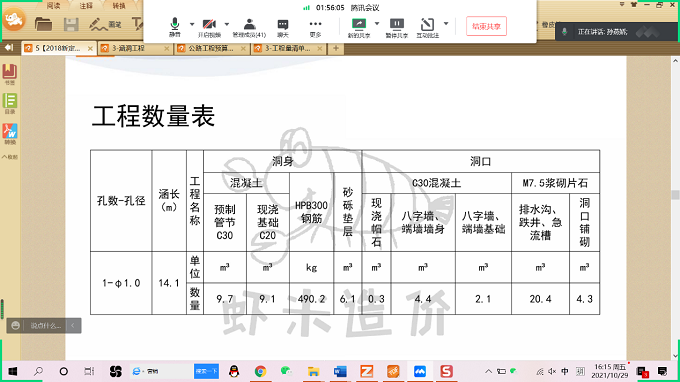The height and width of the screenshot is (382, 680).
Task: Mute microphone in Tencent Meeting toolbar
Action: tap(174, 27)
